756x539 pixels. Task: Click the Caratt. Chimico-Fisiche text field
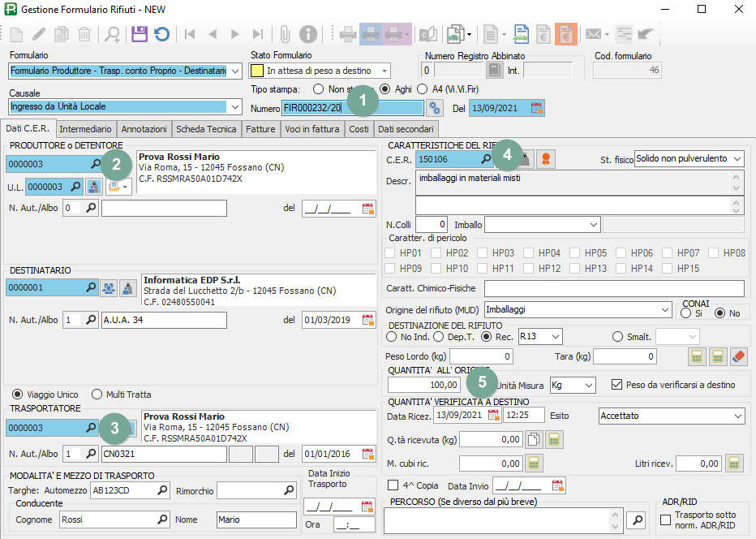pos(613,288)
